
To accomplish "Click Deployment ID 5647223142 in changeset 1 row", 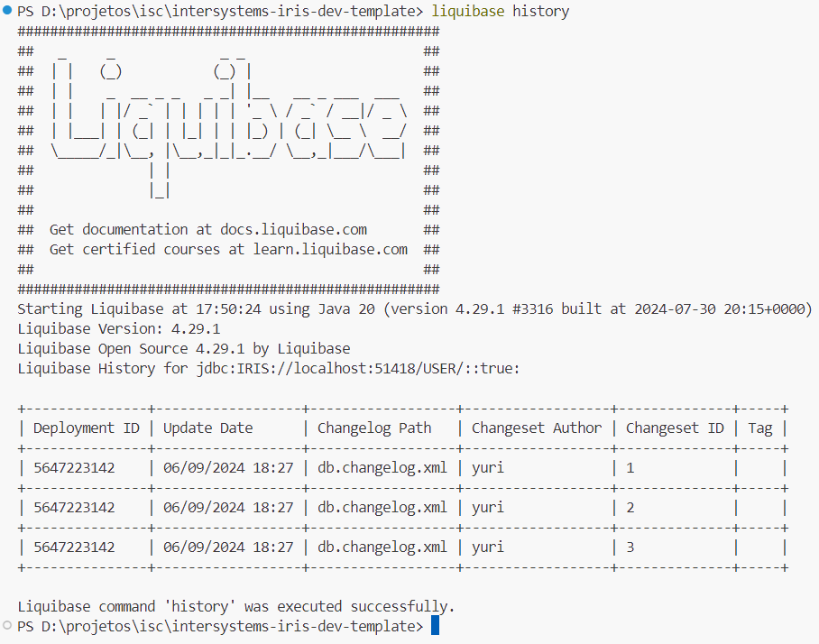I will point(74,467).
